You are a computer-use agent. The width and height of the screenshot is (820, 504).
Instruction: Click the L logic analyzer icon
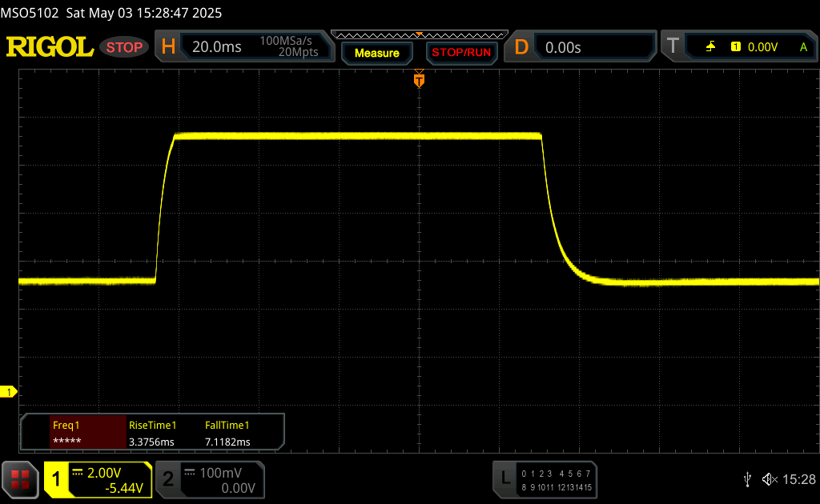504,478
